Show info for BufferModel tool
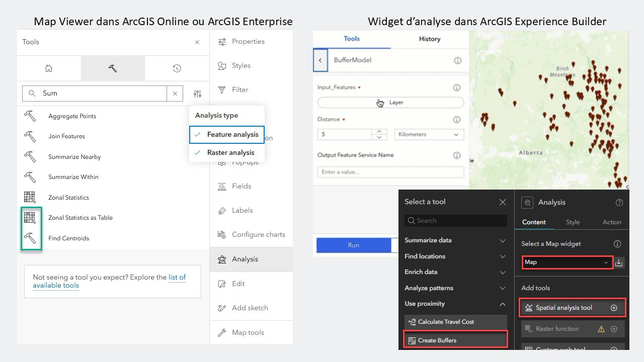 coord(457,60)
